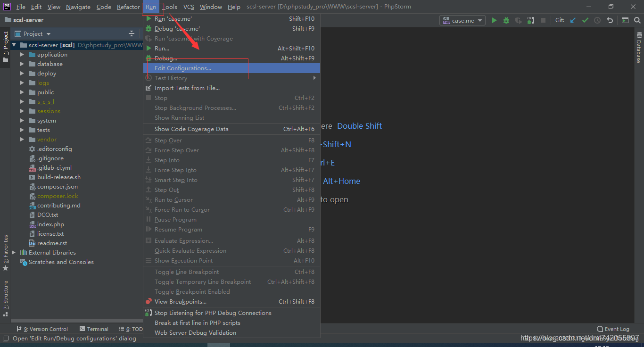Expand the public folder arrow
Screen dimensions: 644x347
22,92
